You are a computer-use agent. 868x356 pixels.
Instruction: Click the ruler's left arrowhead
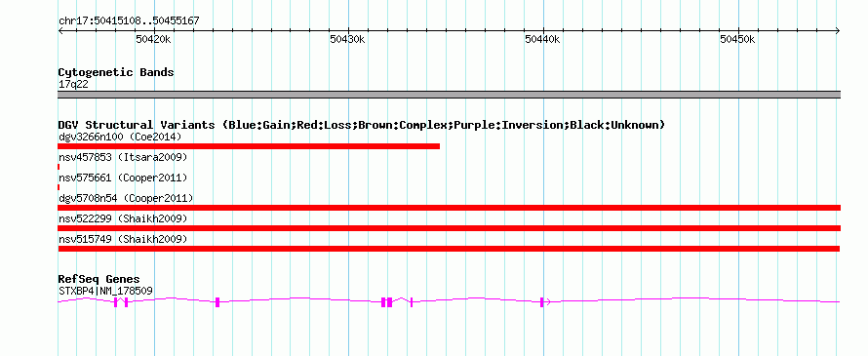(x=61, y=30)
